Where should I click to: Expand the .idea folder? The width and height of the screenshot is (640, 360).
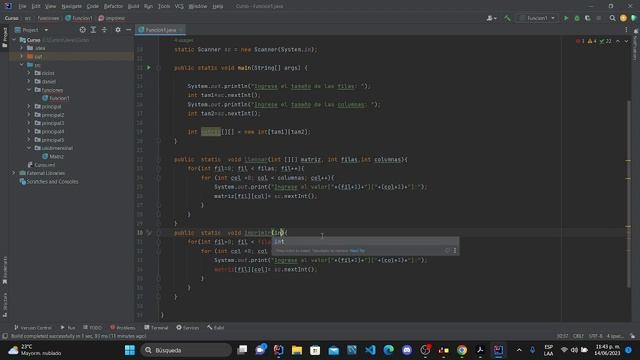(22, 48)
